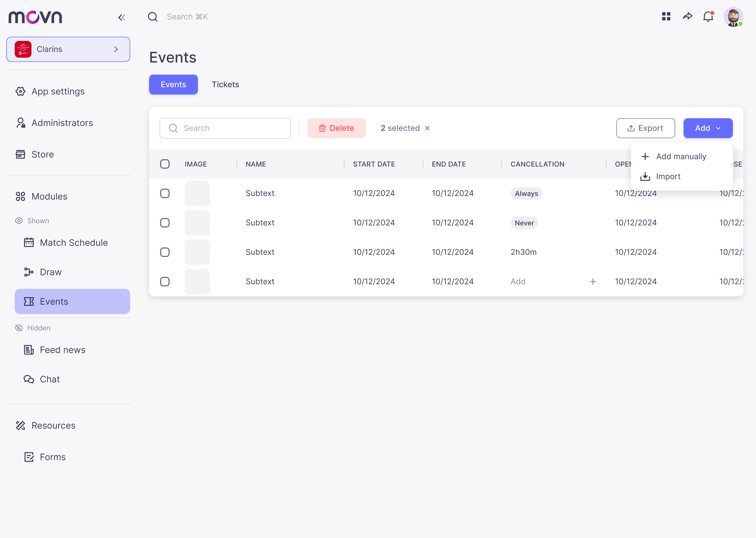Open the apps grid icon
Screen dimensions: 756x538
(x=666, y=16)
